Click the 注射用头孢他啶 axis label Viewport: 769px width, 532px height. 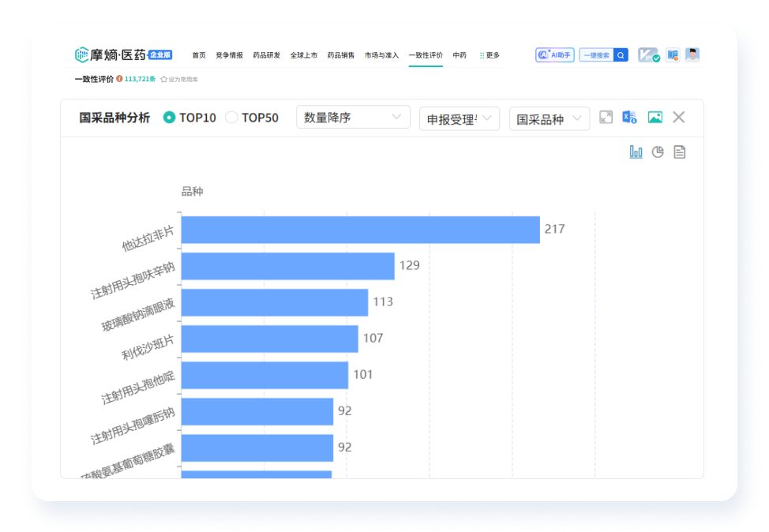(x=138, y=388)
